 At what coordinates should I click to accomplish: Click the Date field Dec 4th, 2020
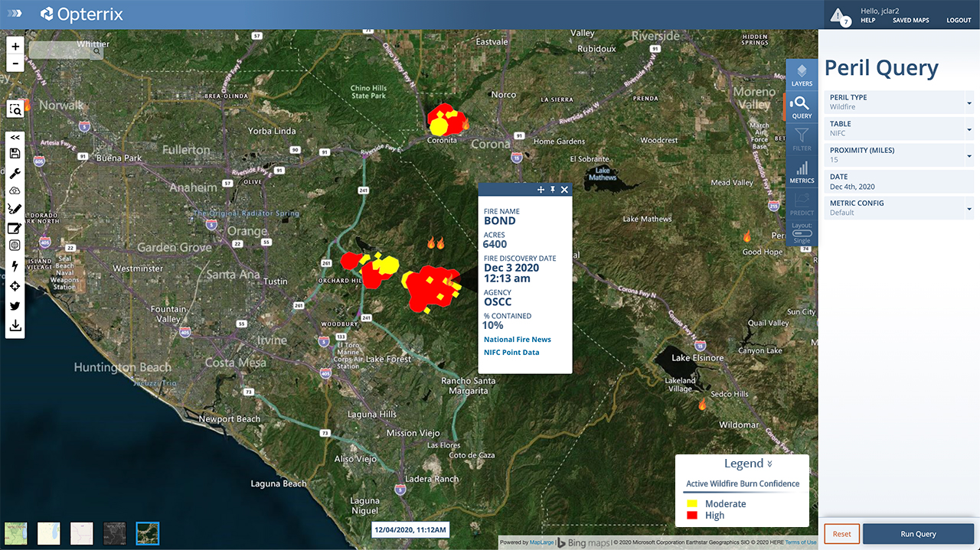899,181
